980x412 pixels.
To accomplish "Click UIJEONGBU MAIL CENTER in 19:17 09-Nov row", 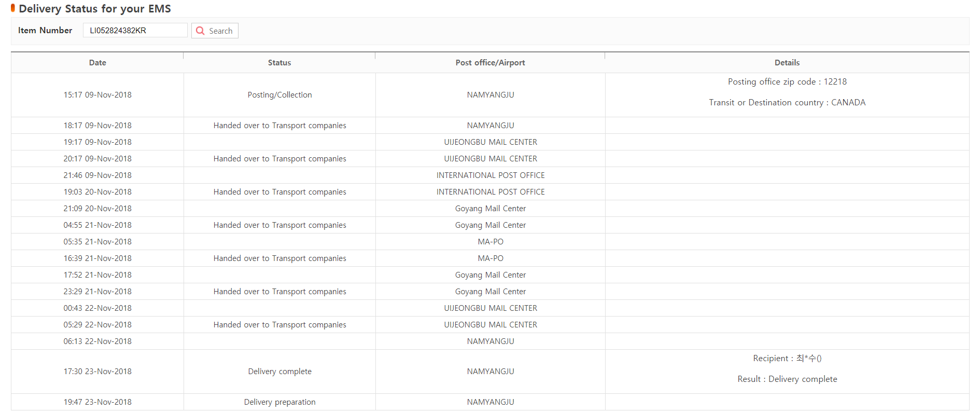I will [491, 142].
